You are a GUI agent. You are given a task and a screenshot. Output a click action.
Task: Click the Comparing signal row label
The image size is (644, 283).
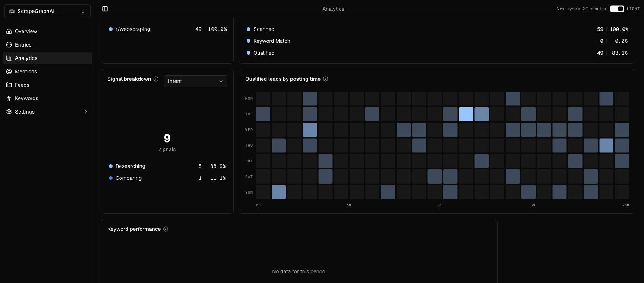coord(129,178)
